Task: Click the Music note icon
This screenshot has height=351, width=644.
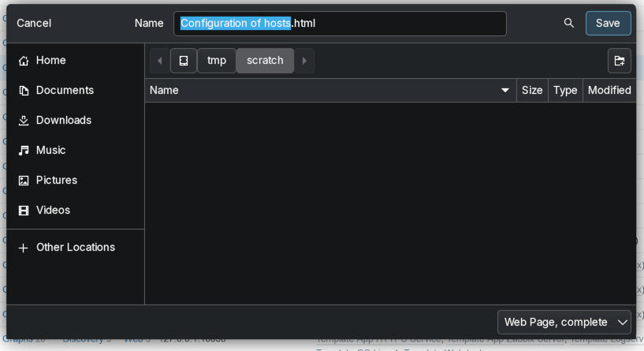Action: 24,151
